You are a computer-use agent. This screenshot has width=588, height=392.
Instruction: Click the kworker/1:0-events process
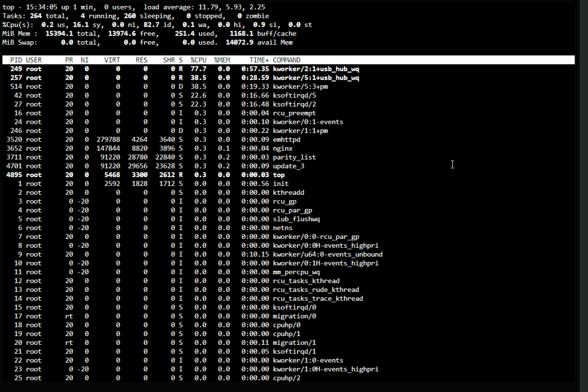[308, 360]
